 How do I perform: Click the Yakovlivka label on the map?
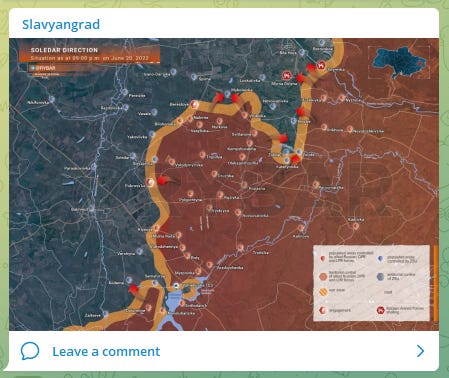tap(137, 137)
